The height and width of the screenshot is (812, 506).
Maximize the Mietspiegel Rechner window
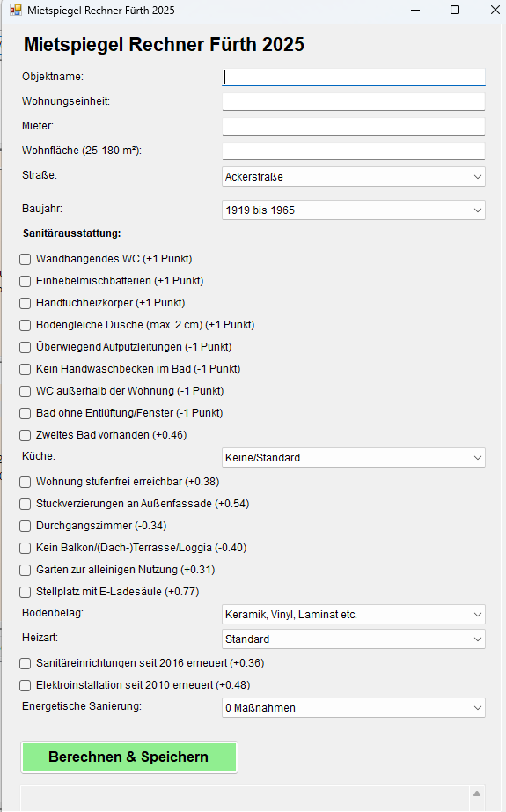[455, 10]
